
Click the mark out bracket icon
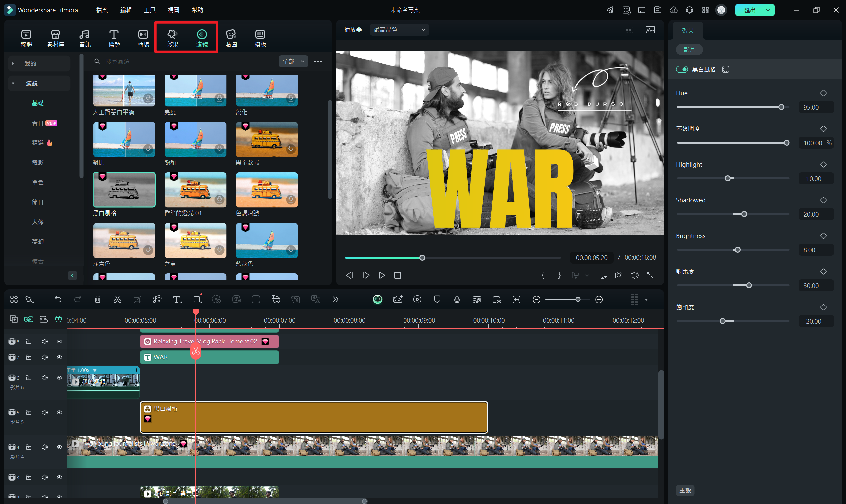pyautogui.click(x=559, y=275)
